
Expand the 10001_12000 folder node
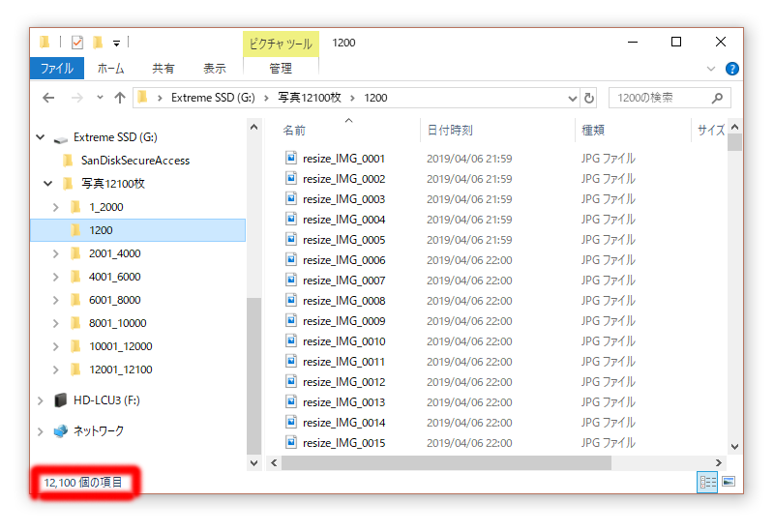click(56, 346)
